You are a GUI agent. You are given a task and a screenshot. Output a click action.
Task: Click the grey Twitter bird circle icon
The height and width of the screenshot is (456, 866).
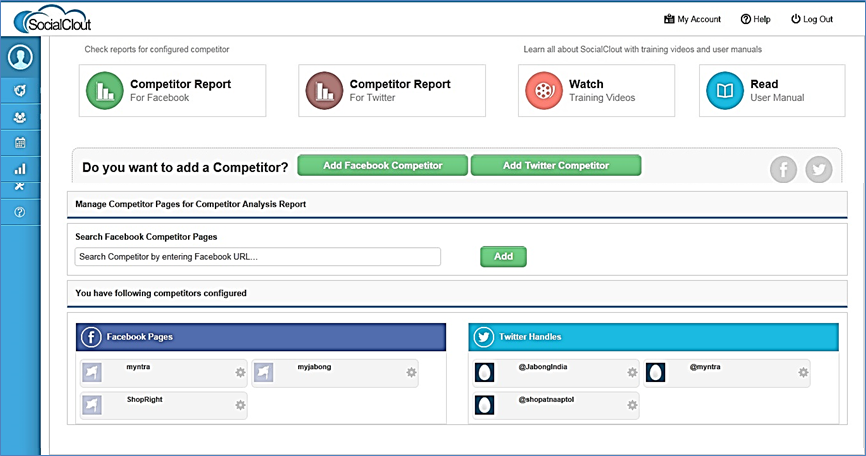819,169
